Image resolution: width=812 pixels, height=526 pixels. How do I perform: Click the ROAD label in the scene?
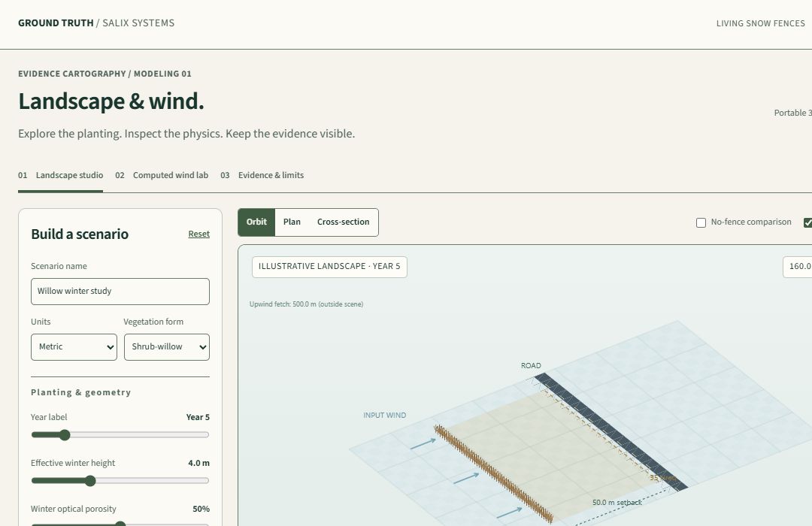[531, 366]
